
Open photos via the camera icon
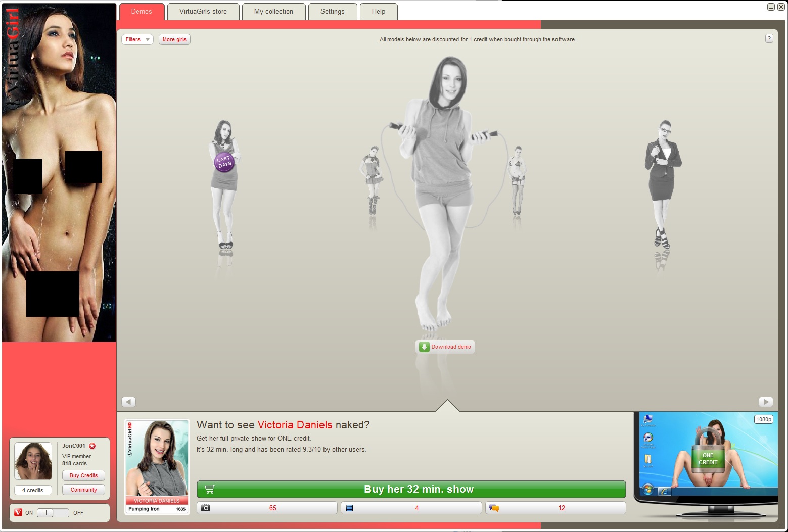coord(205,508)
